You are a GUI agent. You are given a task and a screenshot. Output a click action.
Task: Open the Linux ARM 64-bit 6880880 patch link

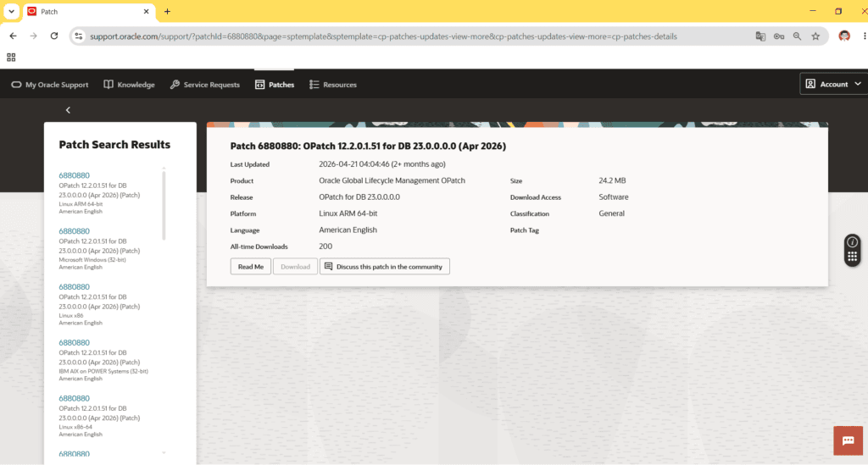click(x=75, y=175)
